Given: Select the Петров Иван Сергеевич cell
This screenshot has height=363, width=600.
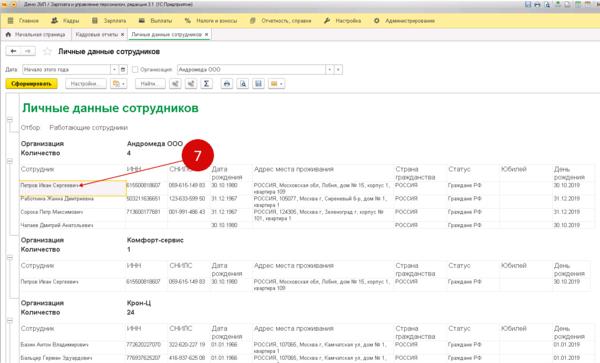Looking at the screenshot, I should pyautogui.click(x=73, y=189).
